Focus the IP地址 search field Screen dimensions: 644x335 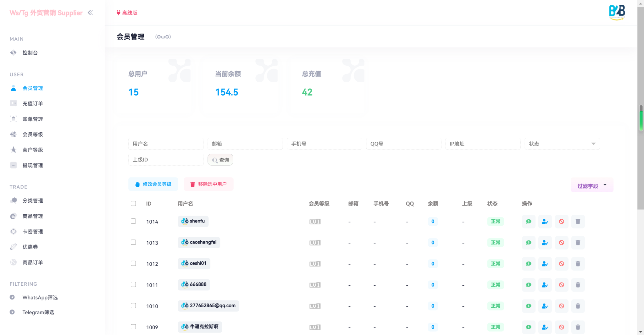click(x=483, y=144)
